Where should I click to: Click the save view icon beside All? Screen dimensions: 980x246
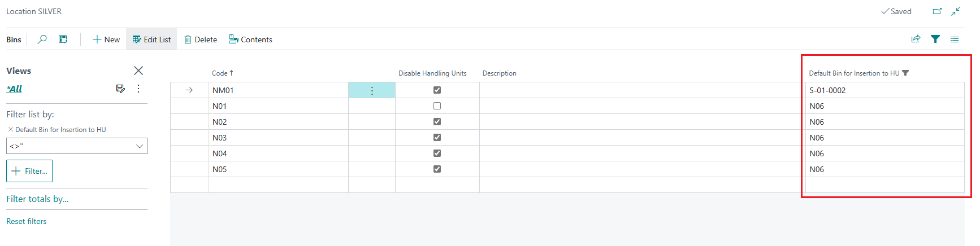120,89
